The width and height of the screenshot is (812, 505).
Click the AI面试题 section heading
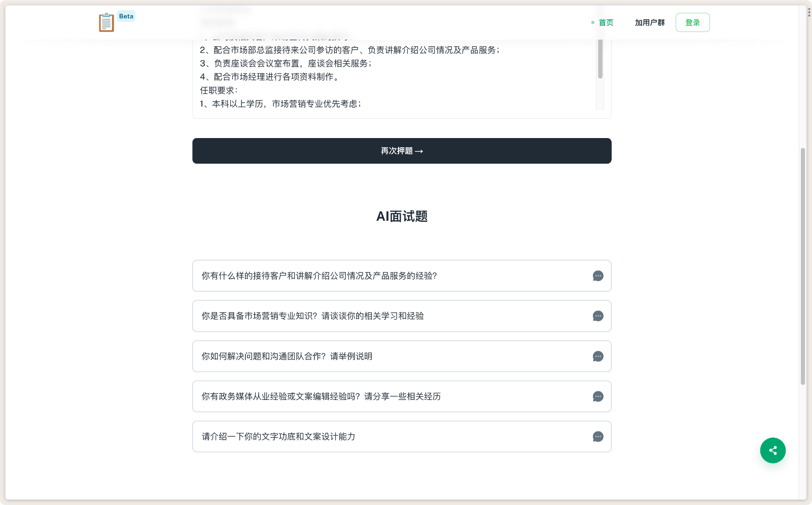pyautogui.click(x=402, y=216)
